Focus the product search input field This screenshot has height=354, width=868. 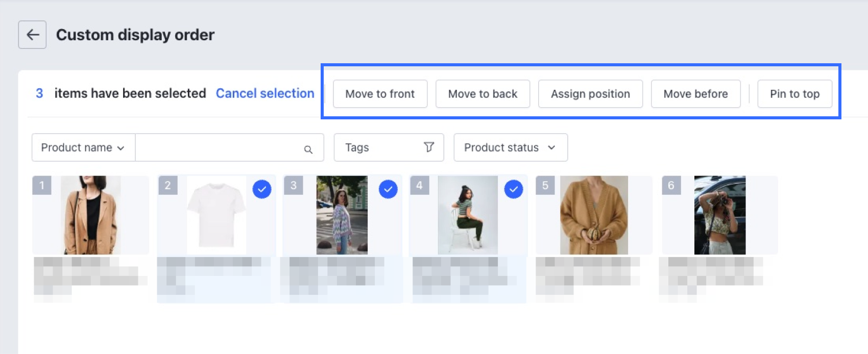pos(220,147)
